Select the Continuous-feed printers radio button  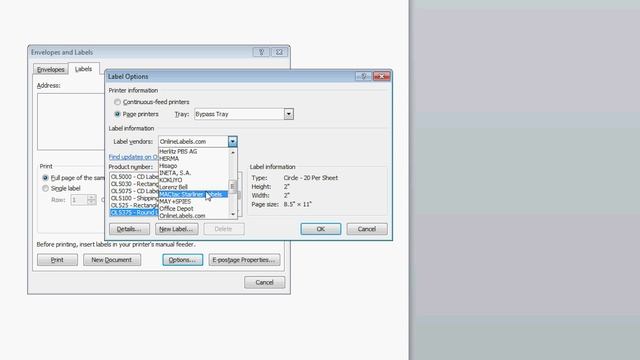pos(118,102)
